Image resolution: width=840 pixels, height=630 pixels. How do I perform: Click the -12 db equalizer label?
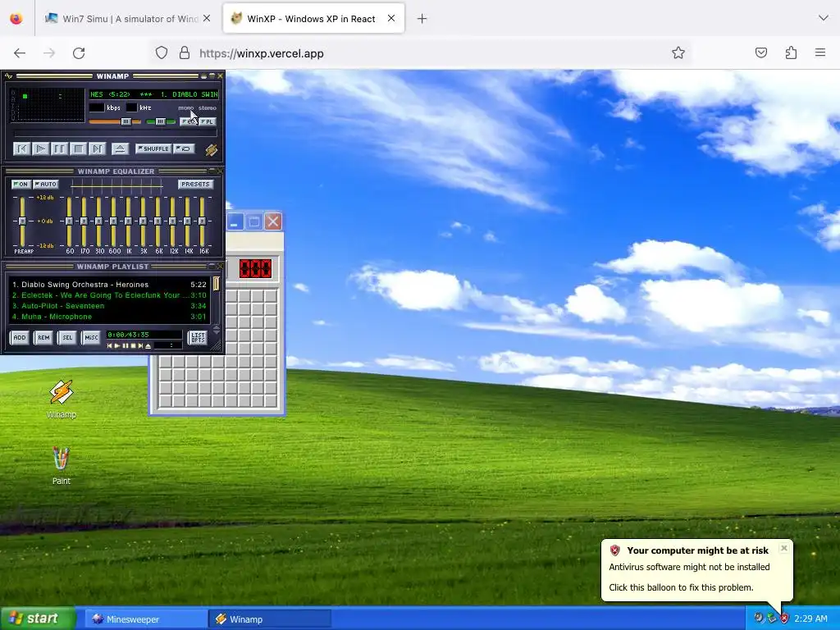point(45,246)
